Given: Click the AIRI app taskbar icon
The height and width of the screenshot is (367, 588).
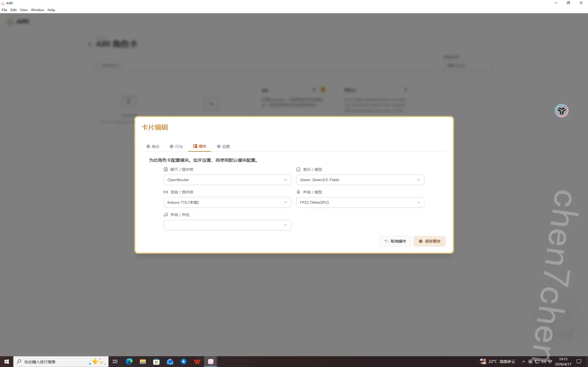Looking at the screenshot, I should 211,361.
